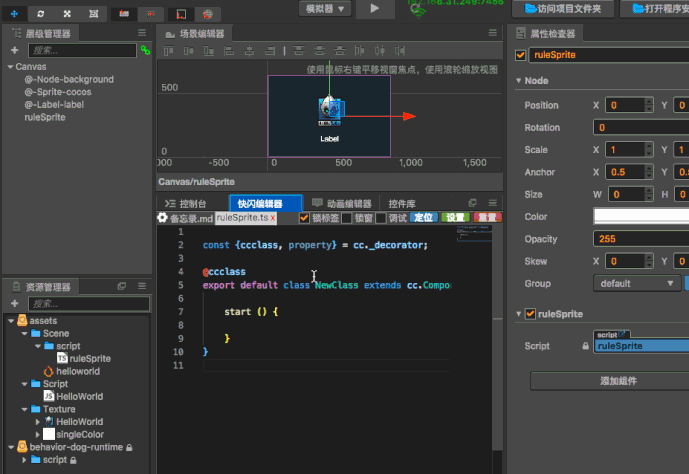Select the scale transform tool
The image size is (689, 474).
pos(67,14)
